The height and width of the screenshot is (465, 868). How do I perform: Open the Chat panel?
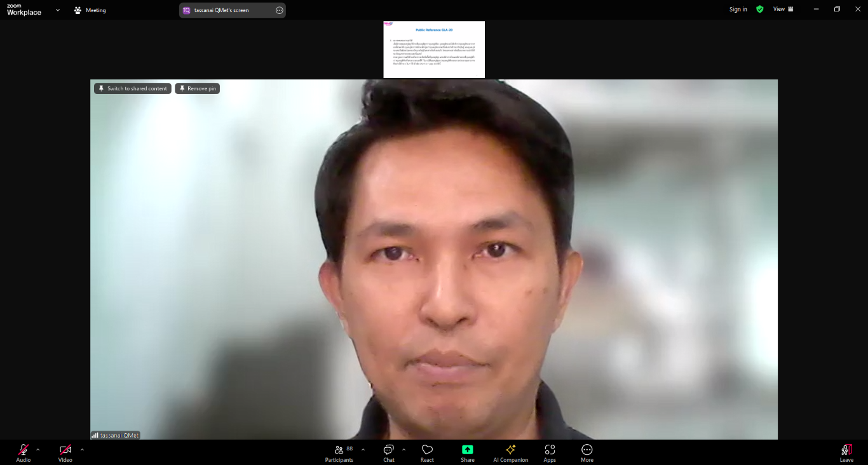(x=389, y=452)
